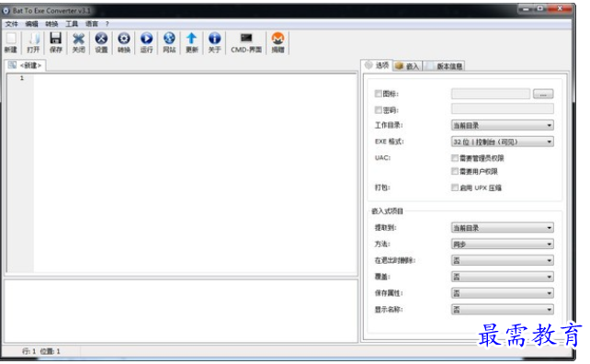The width and height of the screenshot is (590, 364).
Task: Open the 在退出时删除 dropdown
Action: pos(503,260)
